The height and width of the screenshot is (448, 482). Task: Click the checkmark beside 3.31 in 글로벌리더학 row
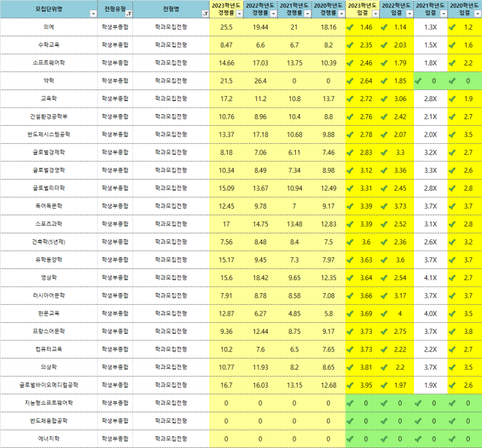pyautogui.click(x=350, y=189)
